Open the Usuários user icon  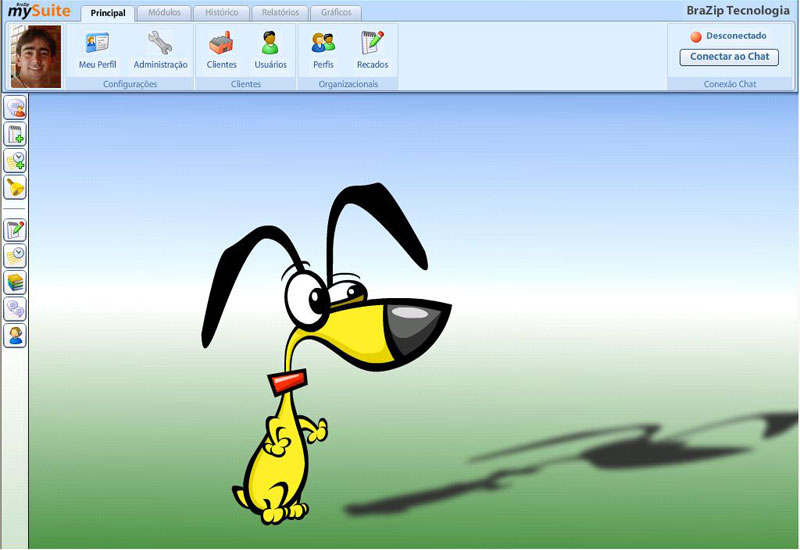[270, 43]
